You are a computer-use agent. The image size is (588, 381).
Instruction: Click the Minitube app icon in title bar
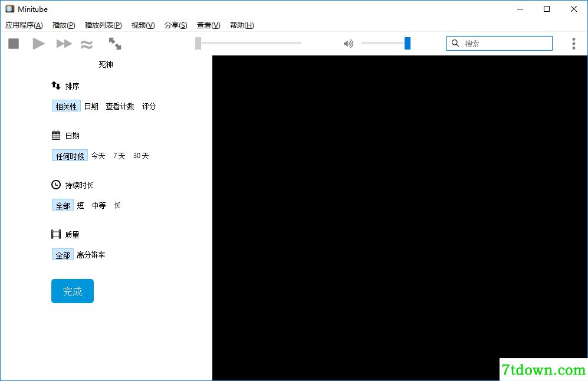(x=10, y=9)
